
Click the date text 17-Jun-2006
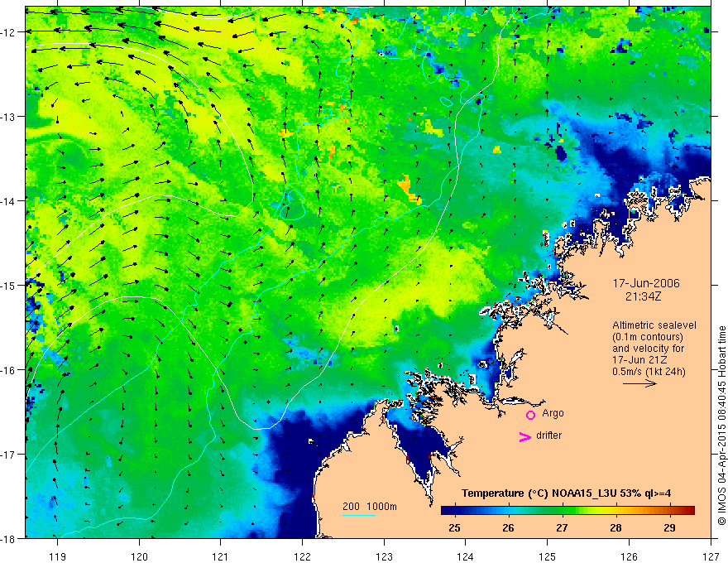(646, 283)
